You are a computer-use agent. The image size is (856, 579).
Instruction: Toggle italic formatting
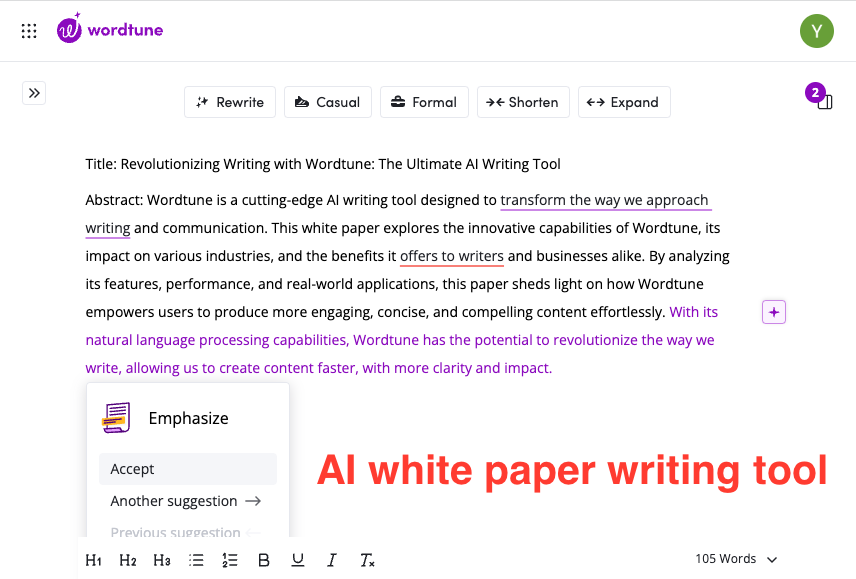coord(331,560)
